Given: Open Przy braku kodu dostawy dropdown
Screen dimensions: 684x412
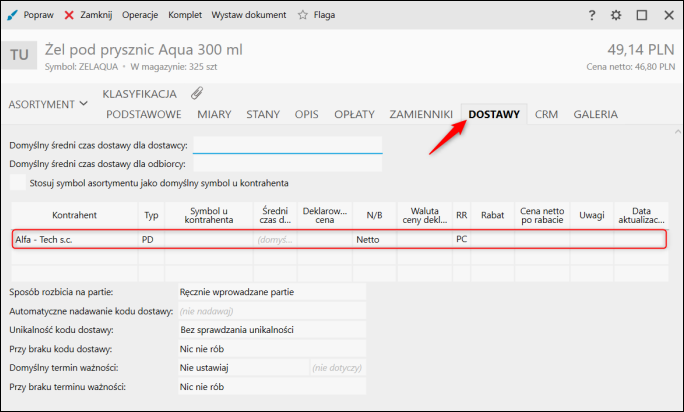Looking at the screenshot, I should [272, 349].
